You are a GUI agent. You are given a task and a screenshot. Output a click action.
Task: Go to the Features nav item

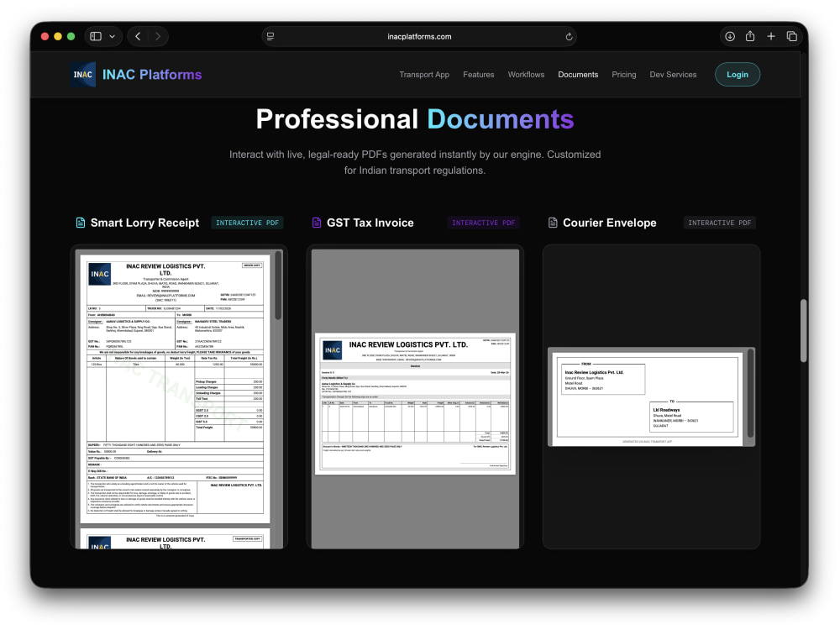(479, 75)
